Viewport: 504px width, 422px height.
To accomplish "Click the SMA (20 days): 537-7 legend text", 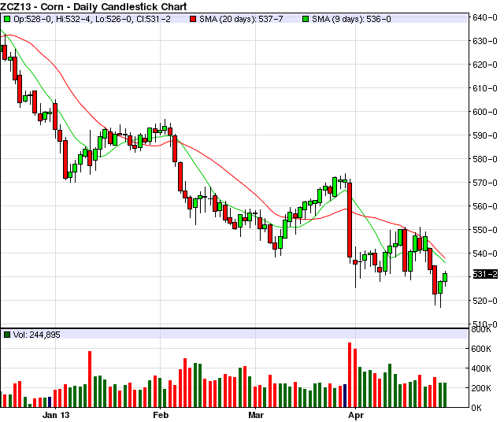I will (241, 19).
